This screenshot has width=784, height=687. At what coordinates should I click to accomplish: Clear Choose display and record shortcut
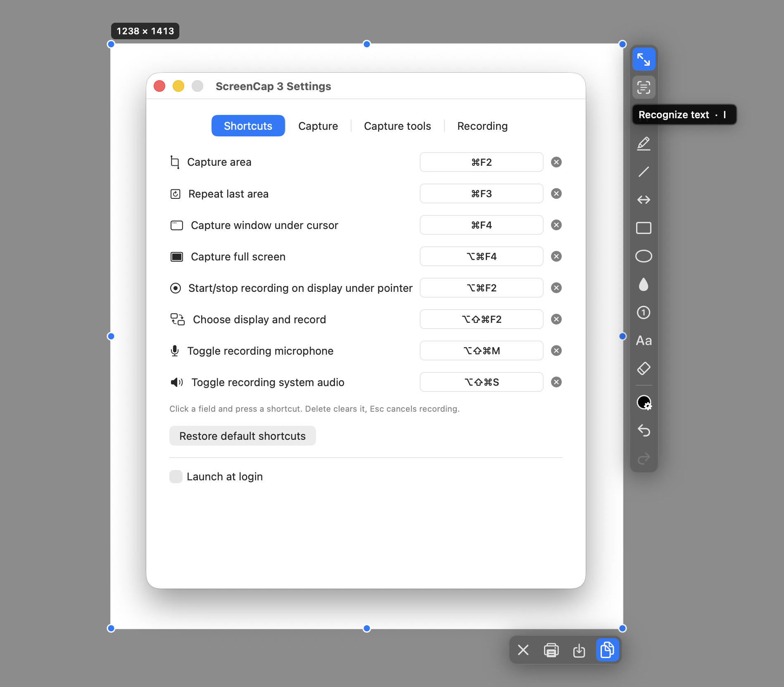(556, 319)
